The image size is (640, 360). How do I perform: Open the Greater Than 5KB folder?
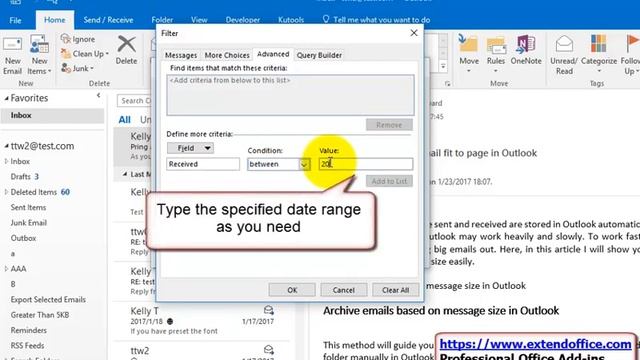(40, 315)
